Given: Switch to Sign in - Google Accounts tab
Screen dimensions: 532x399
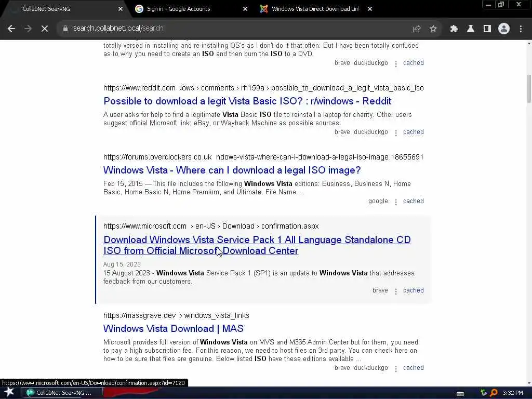Looking at the screenshot, I should (x=190, y=9).
